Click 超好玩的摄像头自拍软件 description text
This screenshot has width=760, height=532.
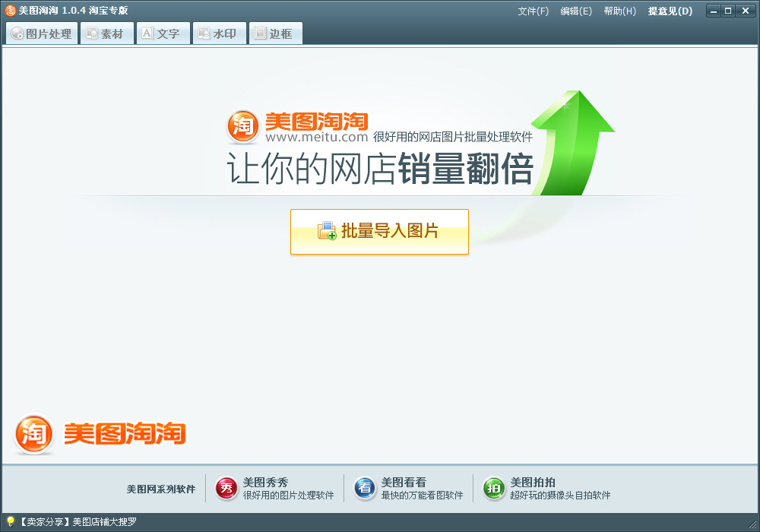click(560, 496)
